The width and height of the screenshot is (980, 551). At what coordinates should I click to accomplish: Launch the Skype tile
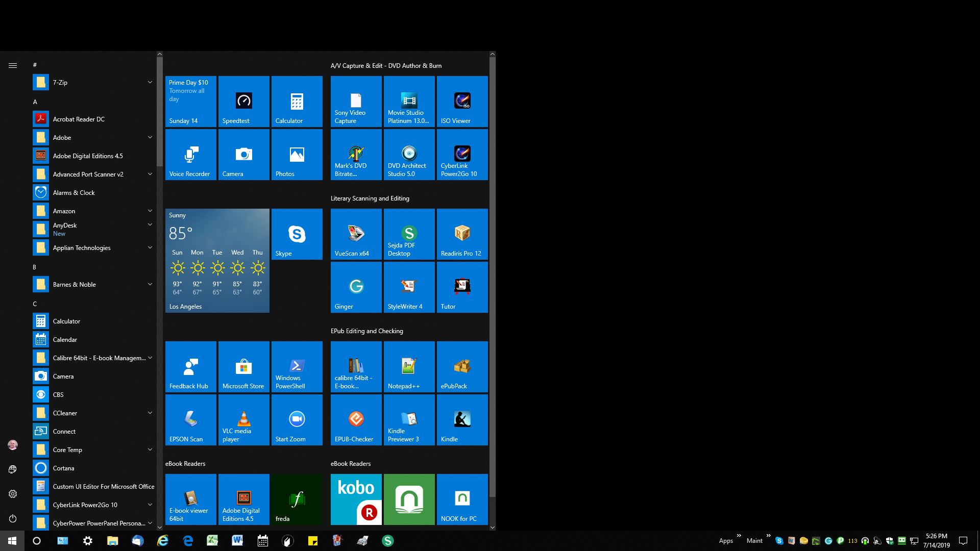tap(297, 234)
